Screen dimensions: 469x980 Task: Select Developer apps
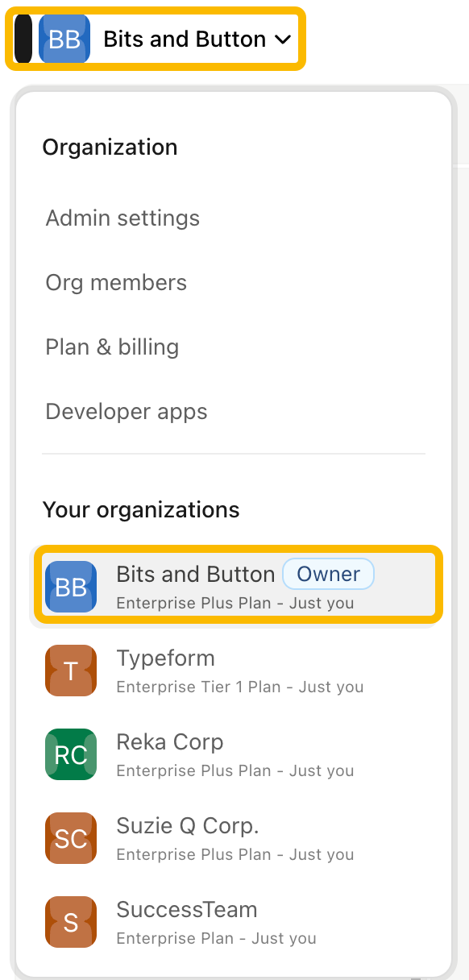127,411
